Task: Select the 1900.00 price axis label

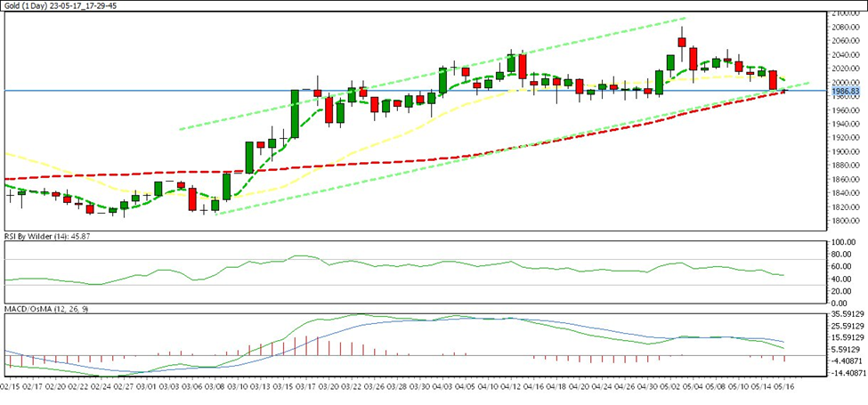Action: tap(845, 151)
